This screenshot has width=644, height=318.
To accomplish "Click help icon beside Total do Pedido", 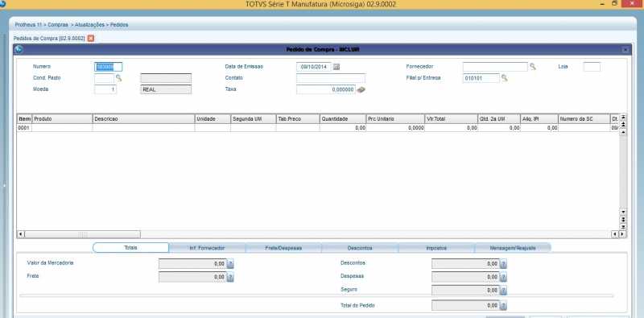I will (503, 306).
